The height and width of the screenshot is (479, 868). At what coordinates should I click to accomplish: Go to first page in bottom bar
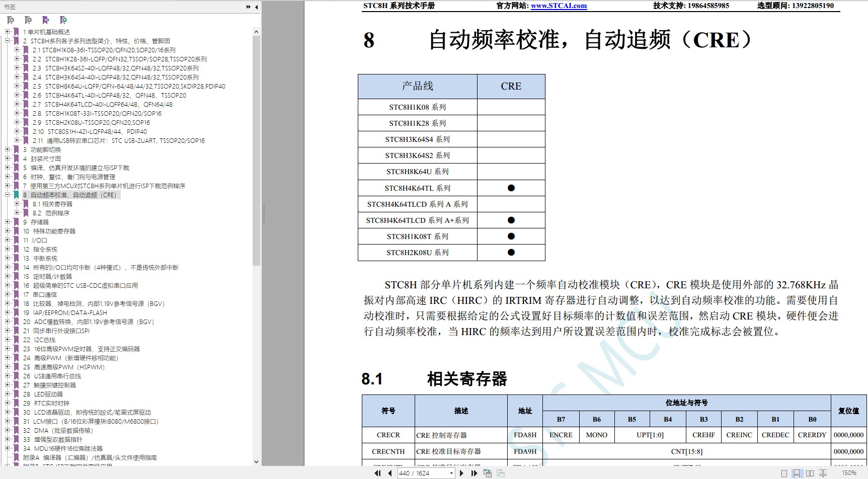[377, 473]
